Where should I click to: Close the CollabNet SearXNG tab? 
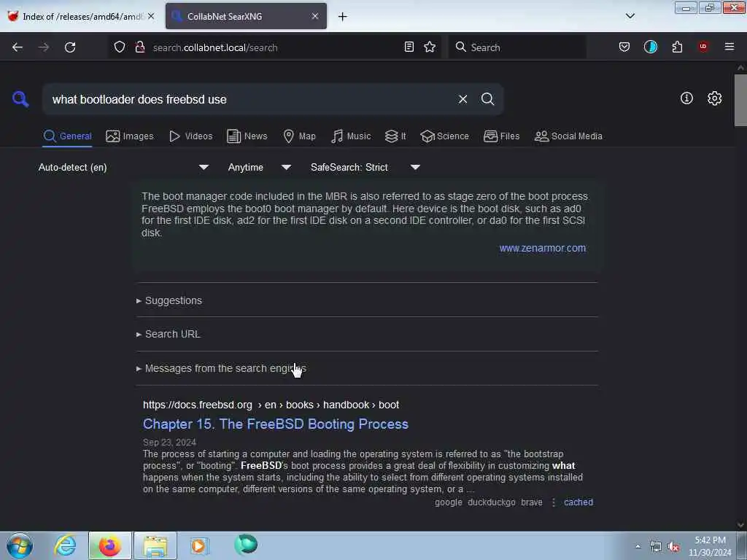click(315, 16)
